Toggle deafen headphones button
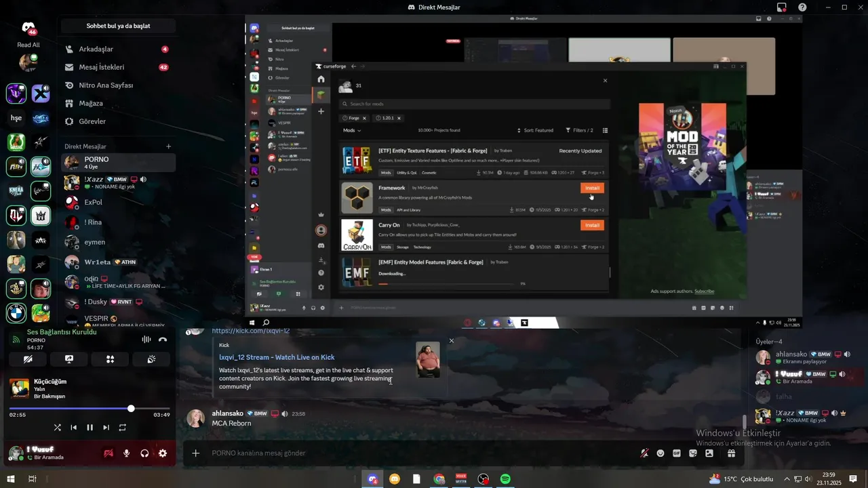The width and height of the screenshot is (868, 488). pyautogui.click(x=144, y=453)
